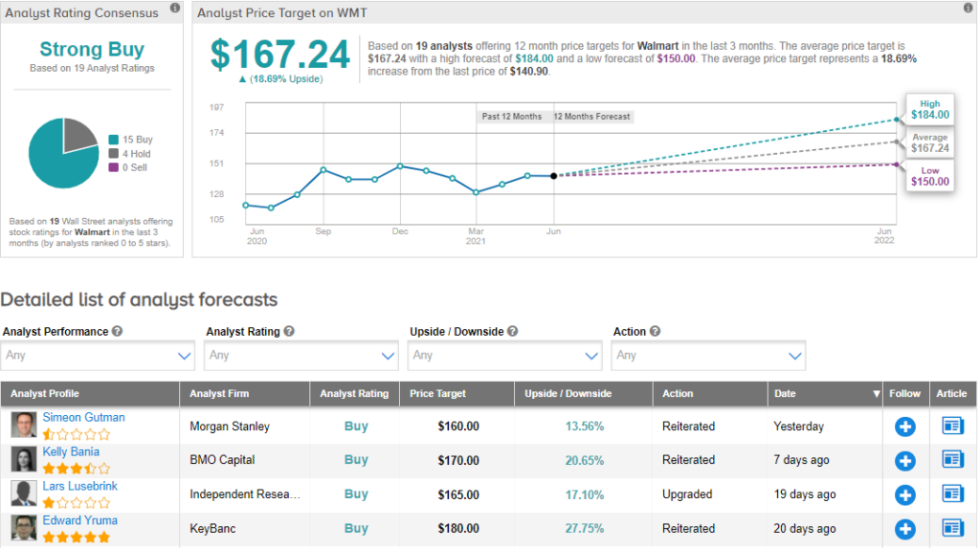The height and width of the screenshot is (548, 980).
Task: Select the $165.00 price target cell
Action: pos(458,494)
